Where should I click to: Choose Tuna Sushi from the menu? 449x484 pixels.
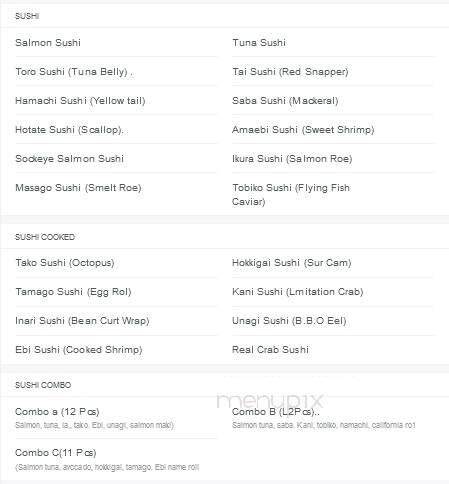[x=259, y=43]
